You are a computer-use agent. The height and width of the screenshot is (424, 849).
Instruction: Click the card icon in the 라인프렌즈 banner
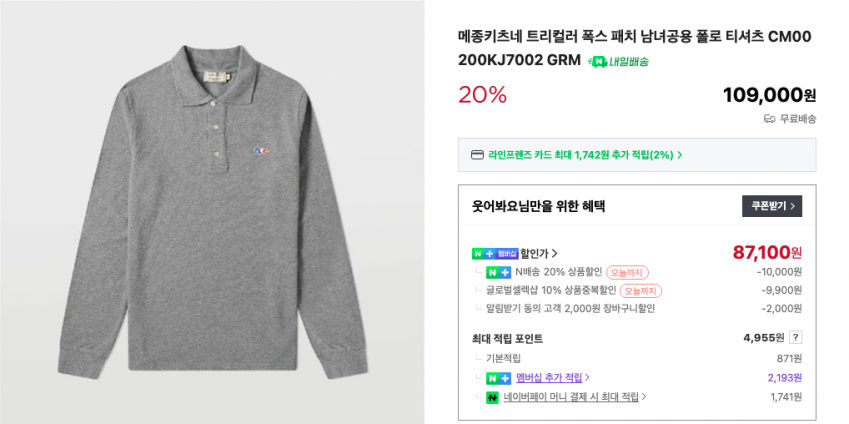(x=477, y=155)
